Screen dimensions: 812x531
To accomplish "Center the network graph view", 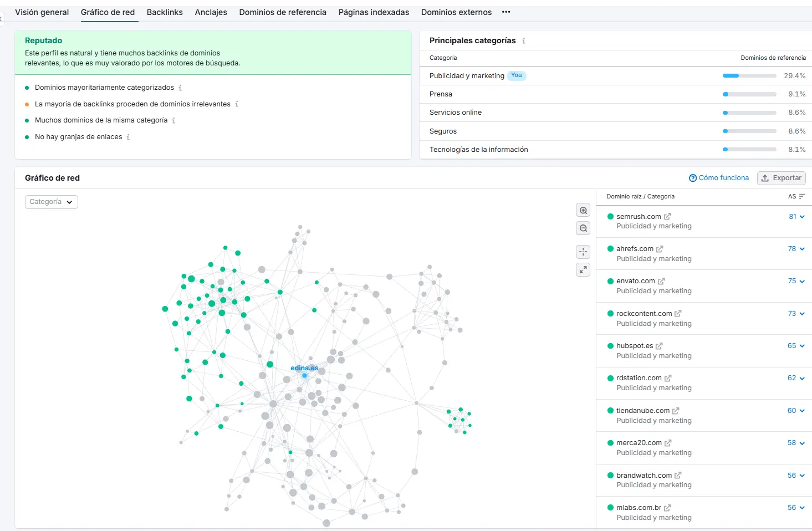I will point(583,252).
